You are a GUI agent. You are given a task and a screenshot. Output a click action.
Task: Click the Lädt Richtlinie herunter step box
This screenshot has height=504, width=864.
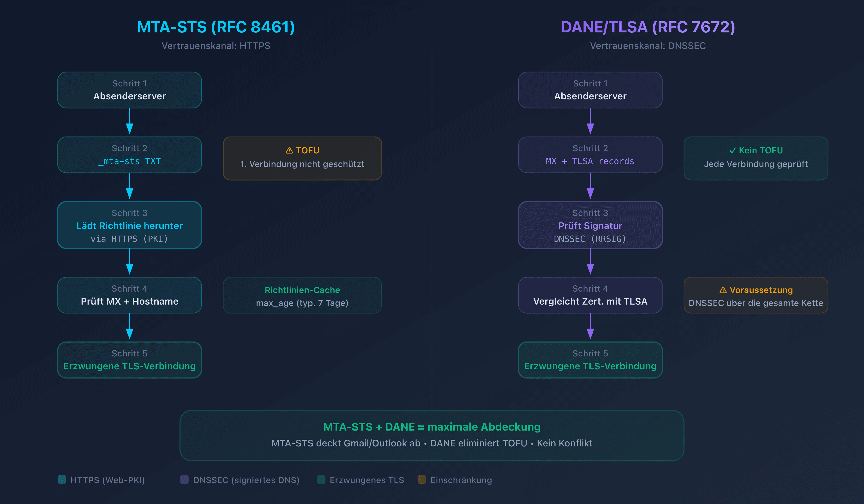129,225
